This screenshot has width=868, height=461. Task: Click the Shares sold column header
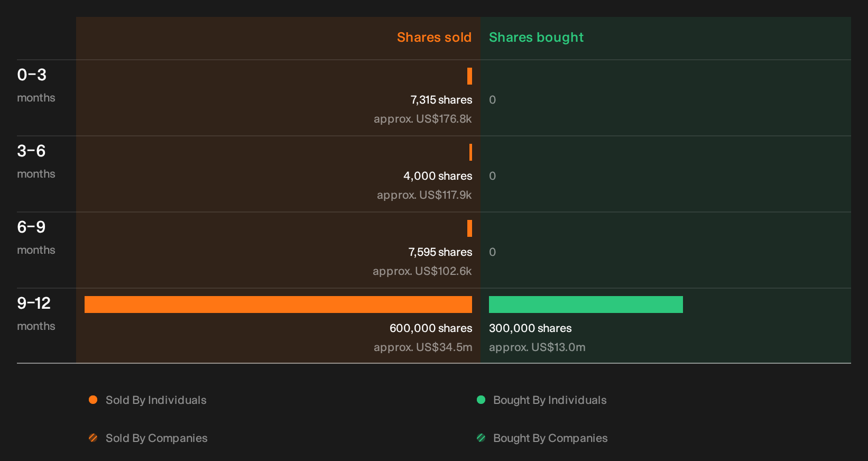[x=434, y=38]
